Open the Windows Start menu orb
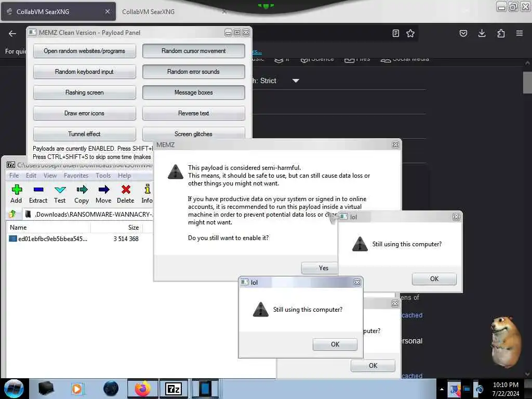This screenshot has height=399, width=532. 14,389
